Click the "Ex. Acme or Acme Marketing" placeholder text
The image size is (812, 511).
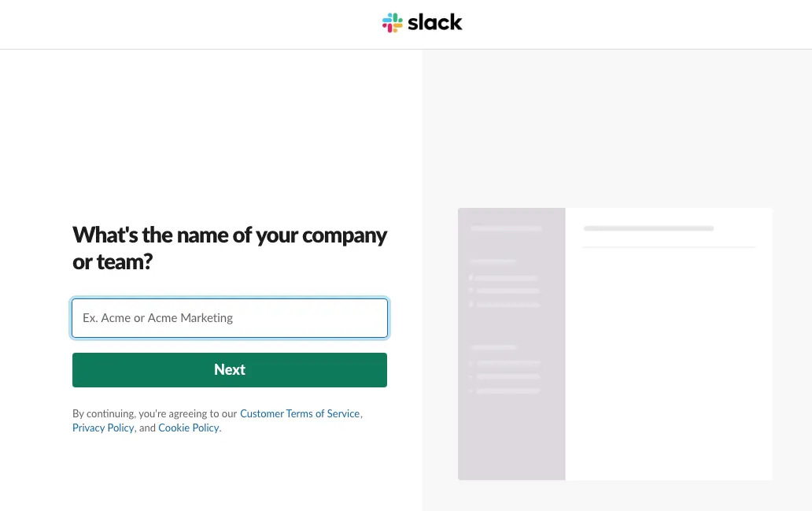tap(158, 318)
